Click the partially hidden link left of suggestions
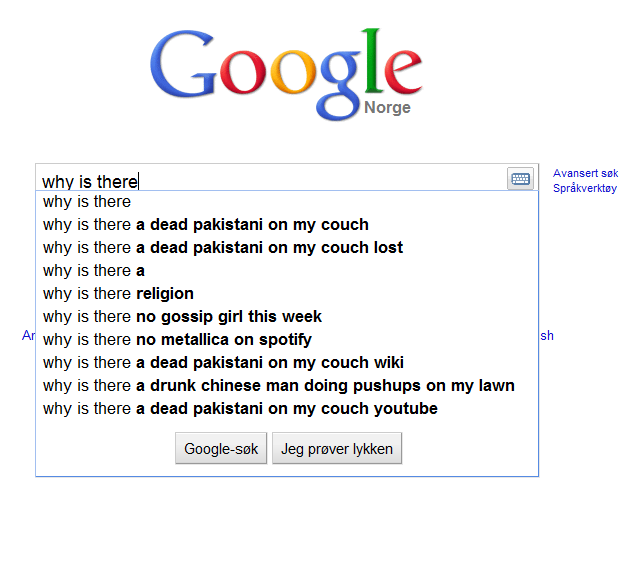 pos(28,335)
